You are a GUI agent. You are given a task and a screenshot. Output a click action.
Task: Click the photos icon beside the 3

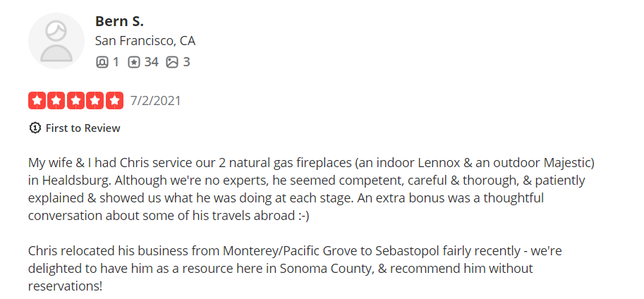pos(172,62)
